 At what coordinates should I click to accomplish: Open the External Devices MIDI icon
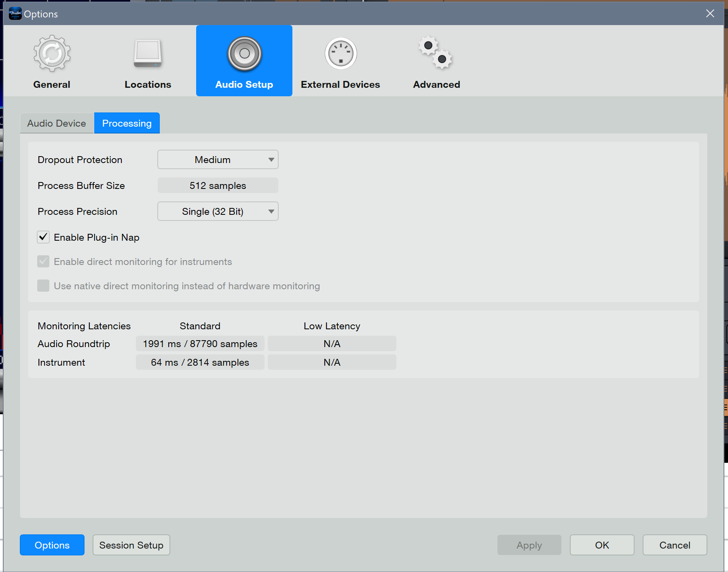coord(341,54)
